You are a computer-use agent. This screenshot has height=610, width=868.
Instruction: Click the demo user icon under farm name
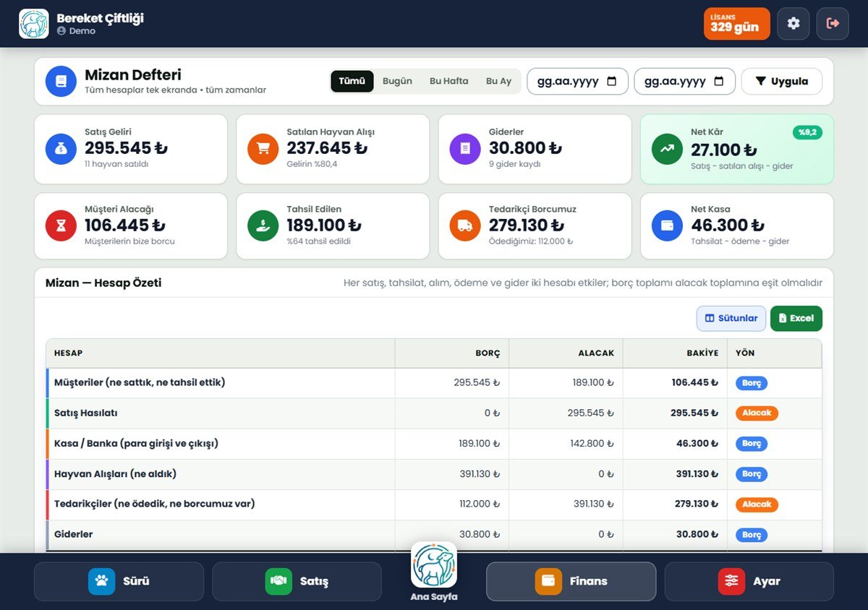pyautogui.click(x=61, y=31)
